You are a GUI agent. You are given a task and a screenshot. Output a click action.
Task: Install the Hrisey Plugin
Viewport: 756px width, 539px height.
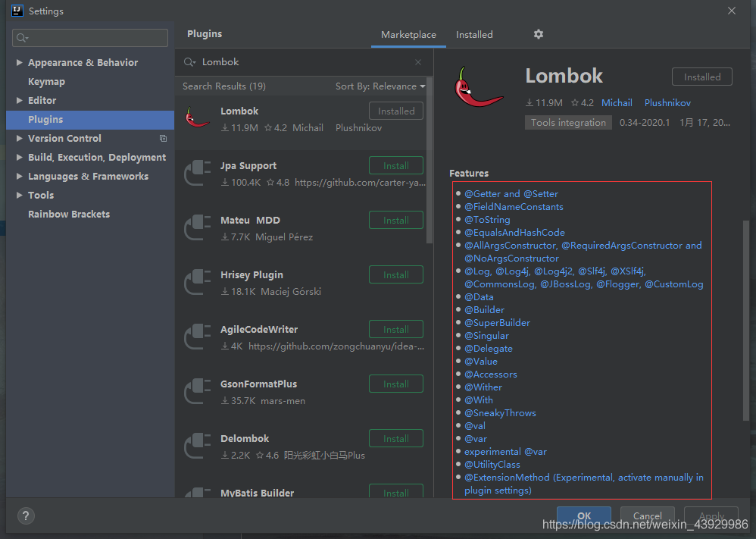tap(396, 274)
